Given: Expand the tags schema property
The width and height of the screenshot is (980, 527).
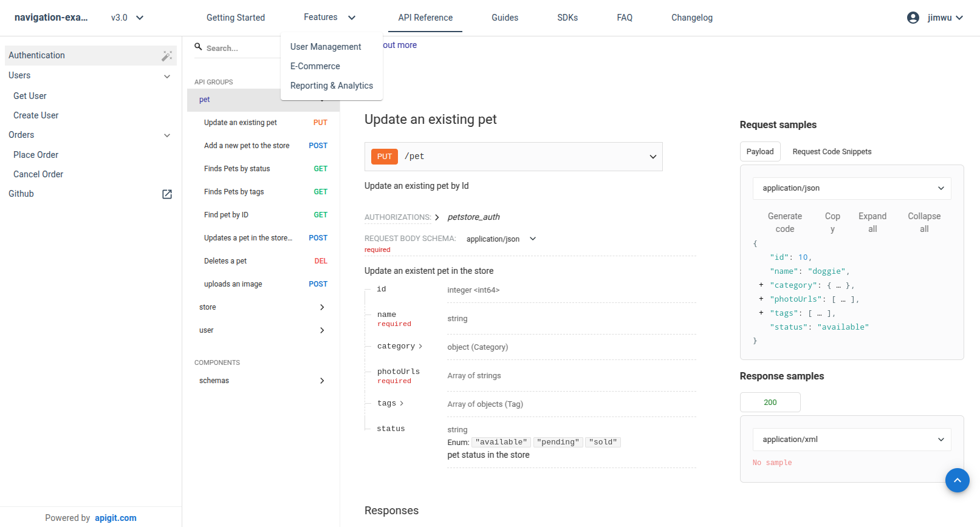Looking at the screenshot, I should 390,403.
